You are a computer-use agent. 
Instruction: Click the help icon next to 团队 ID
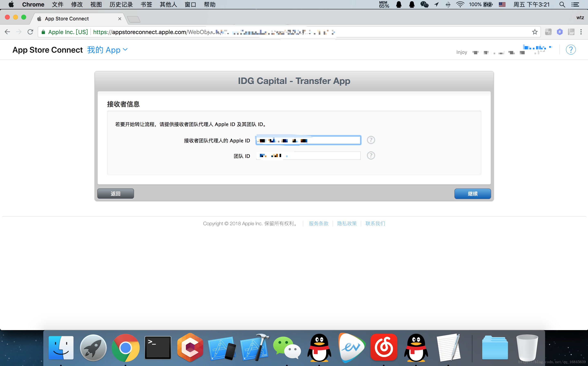pos(371,155)
